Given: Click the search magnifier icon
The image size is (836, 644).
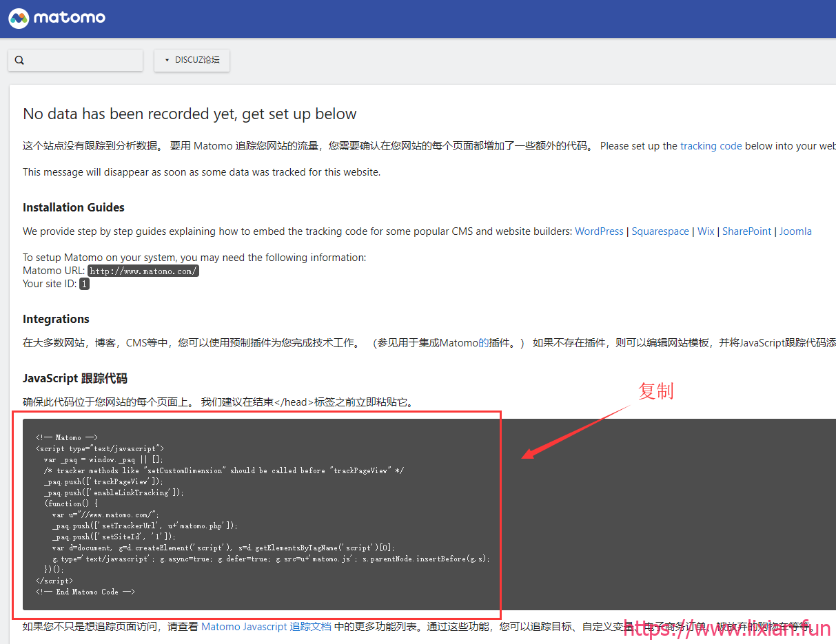Looking at the screenshot, I should coord(19,61).
